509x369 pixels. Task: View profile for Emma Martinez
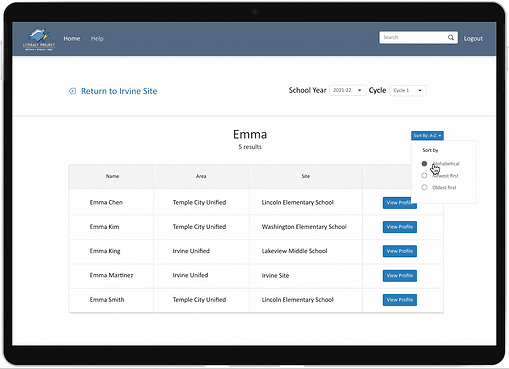click(399, 276)
